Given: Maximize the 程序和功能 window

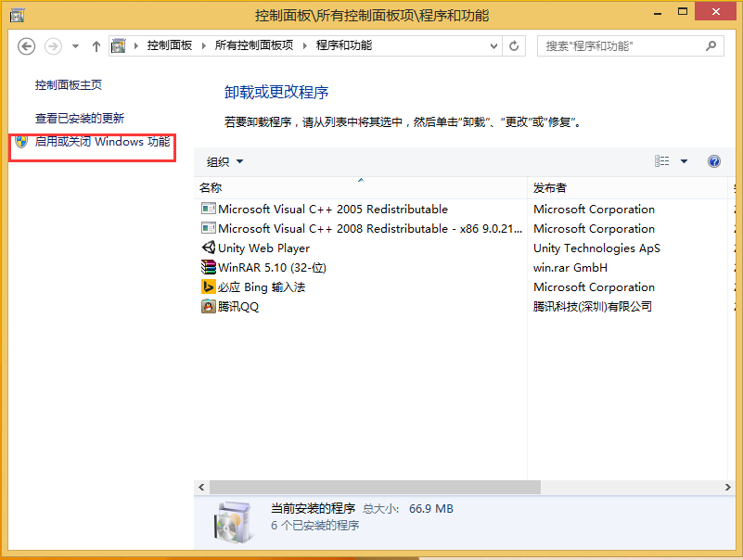Looking at the screenshot, I should [683, 12].
